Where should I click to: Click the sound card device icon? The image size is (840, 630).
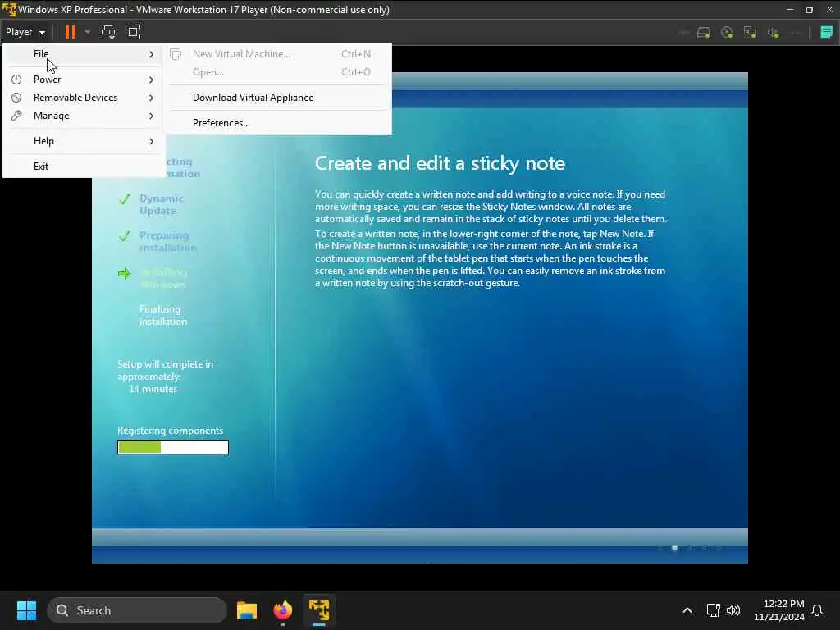click(773, 33)
